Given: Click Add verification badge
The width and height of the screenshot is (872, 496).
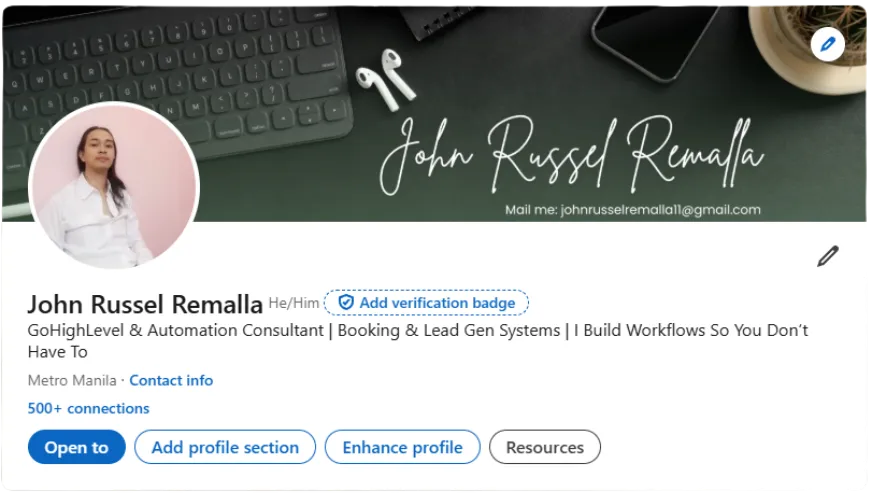Looking at the screenshot, I should click(426, 302).
